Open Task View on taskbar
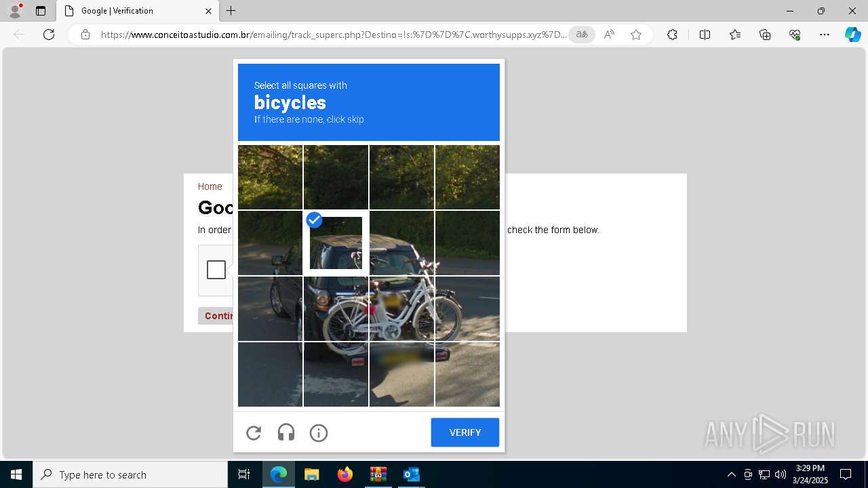 point(244,474)
